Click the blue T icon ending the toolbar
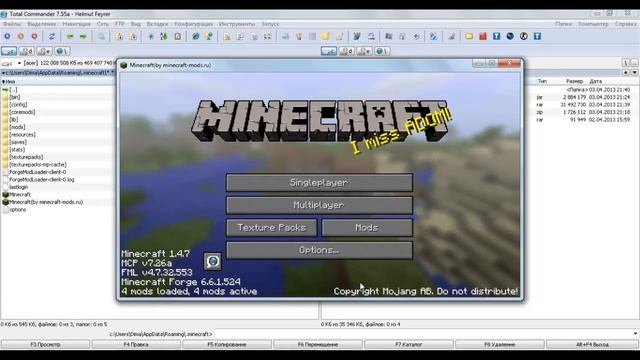Viewport: 640px width, 360px height. [538, 36]
